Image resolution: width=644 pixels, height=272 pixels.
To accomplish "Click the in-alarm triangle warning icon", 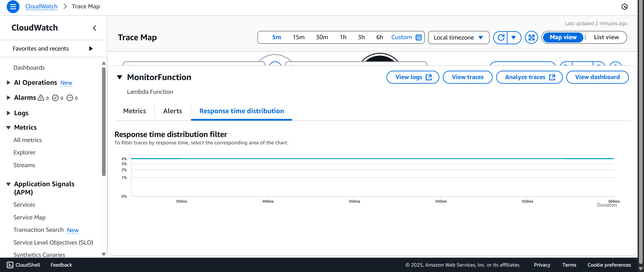I will point(41,98).
